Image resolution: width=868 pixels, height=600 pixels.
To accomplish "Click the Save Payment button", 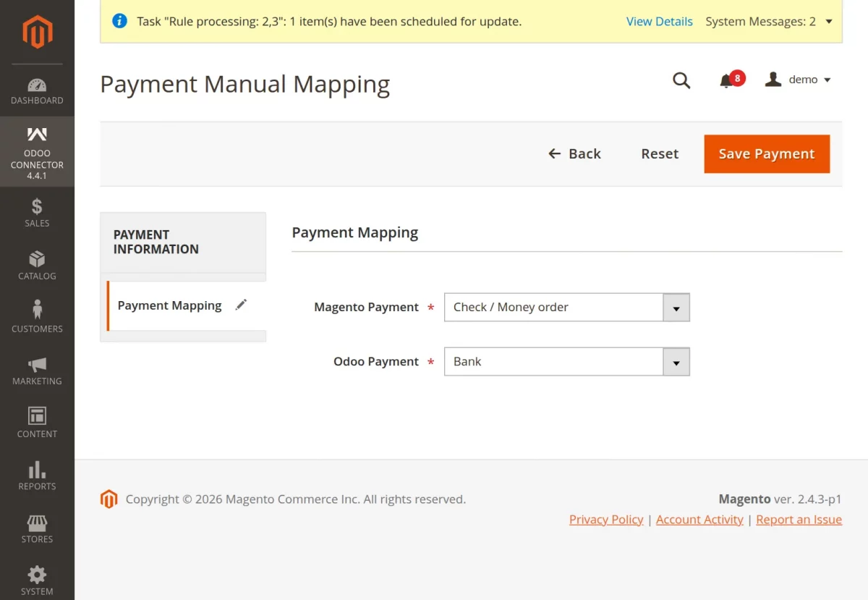I will coord(767,153).
